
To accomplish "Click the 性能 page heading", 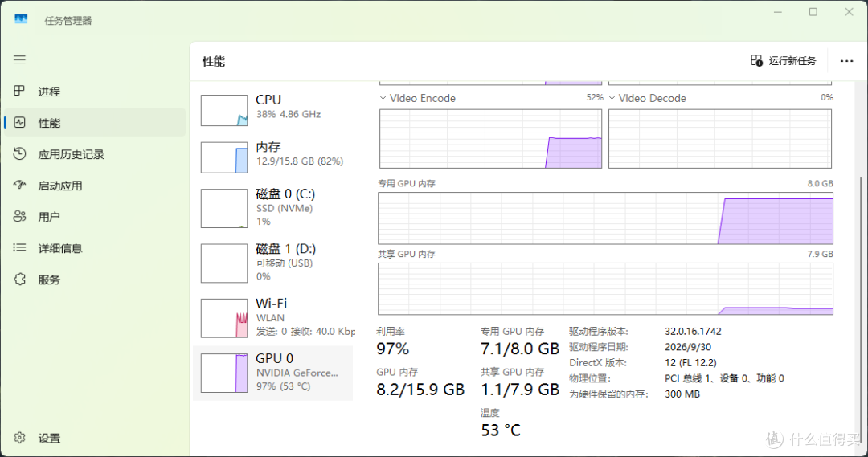I will click(214, 61).
